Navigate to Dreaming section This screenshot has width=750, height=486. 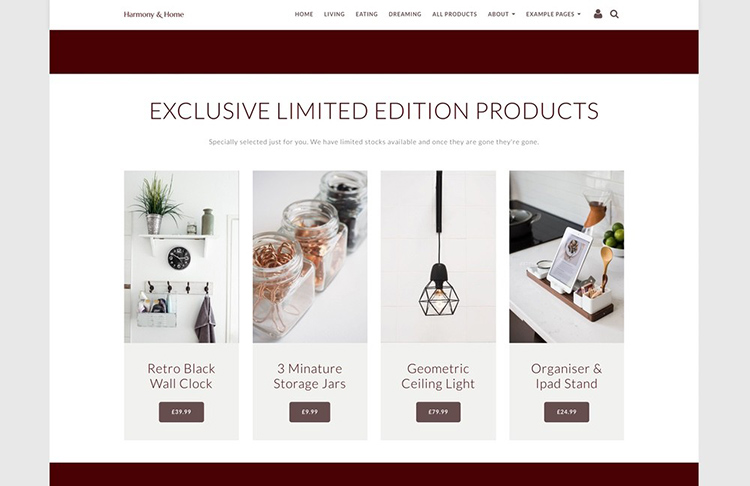pos(405,14)
